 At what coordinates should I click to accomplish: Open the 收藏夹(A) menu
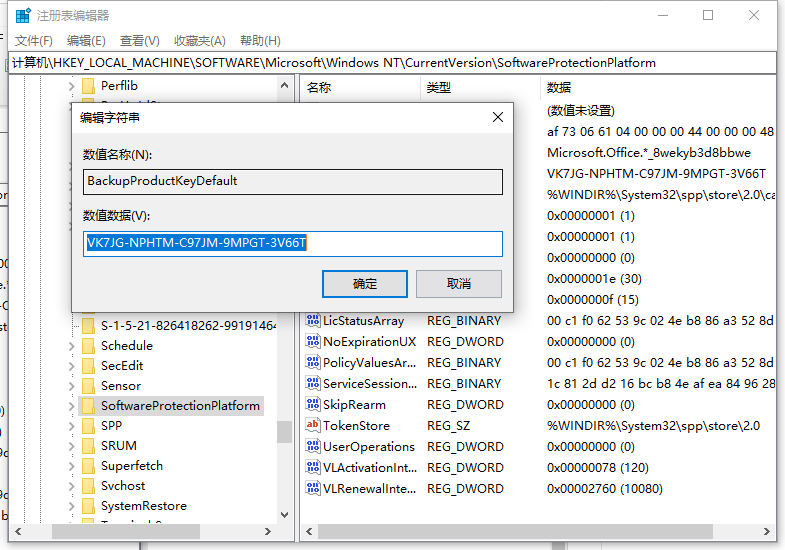[x=199, y=41]
